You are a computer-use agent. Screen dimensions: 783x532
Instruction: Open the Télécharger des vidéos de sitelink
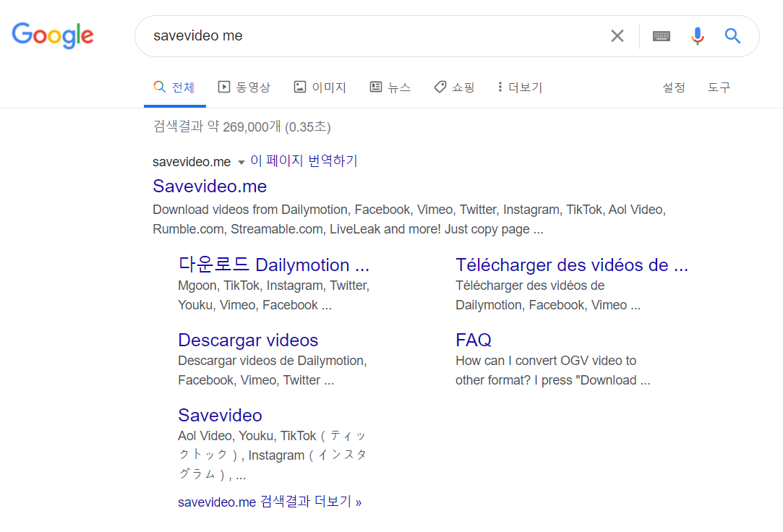[x=572, y=265]
